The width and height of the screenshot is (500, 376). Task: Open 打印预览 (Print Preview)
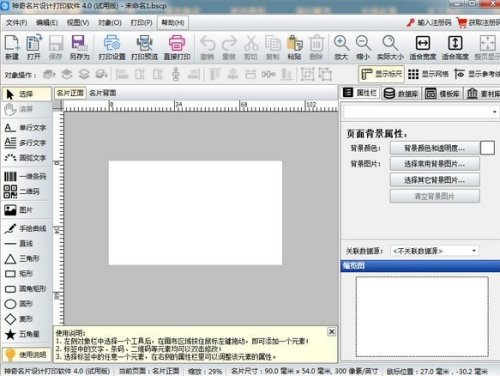[x=144, y=47]
